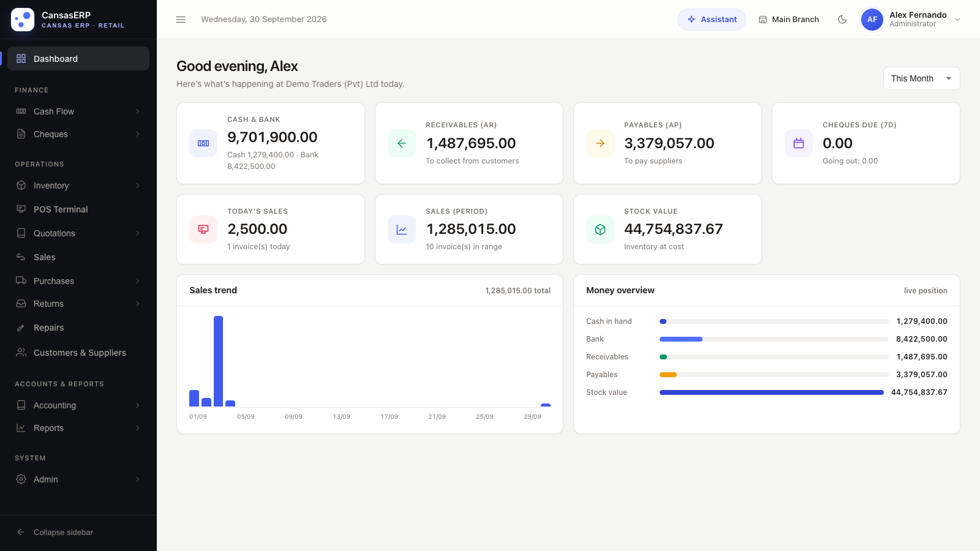Expand the Returns submenu chevron
The width and height of the screenshot is (980, 551).
click(138, 304)
